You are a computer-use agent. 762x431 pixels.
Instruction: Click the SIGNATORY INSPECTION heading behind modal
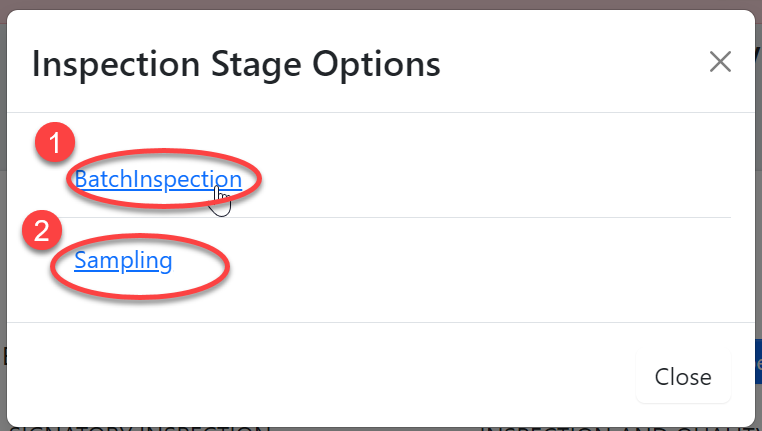point(140,427)
